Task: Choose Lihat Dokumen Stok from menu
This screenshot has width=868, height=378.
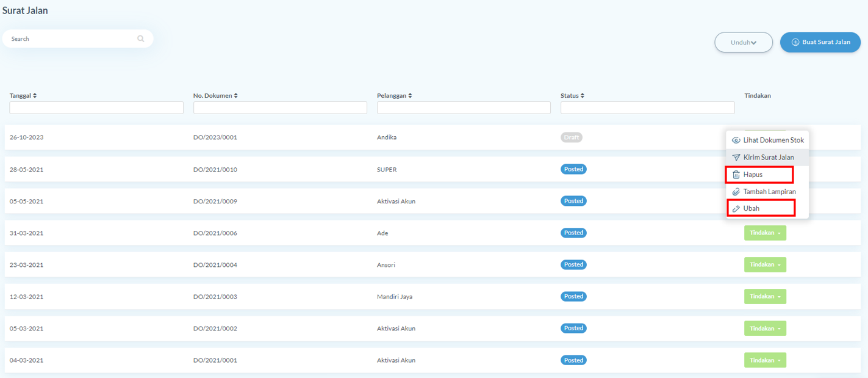Action: click(767, 140)
